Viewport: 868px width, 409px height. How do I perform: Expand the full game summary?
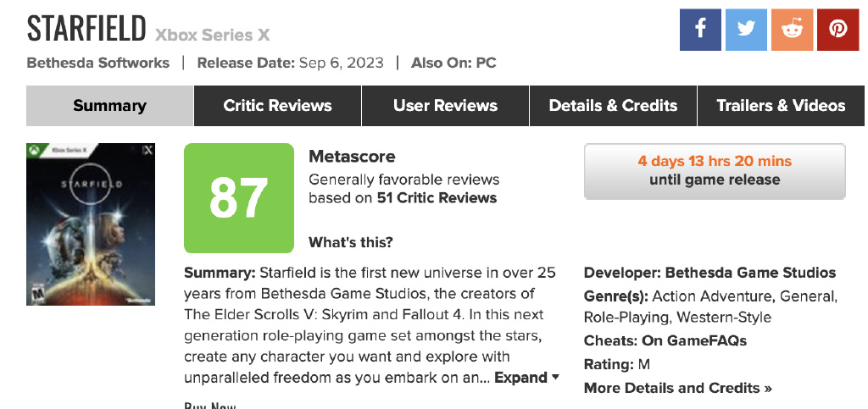[526, 378]
